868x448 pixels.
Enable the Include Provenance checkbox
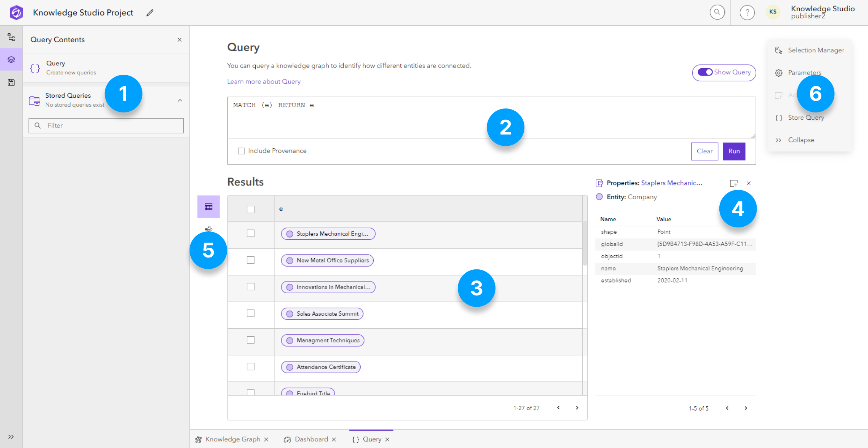point(241,151)
